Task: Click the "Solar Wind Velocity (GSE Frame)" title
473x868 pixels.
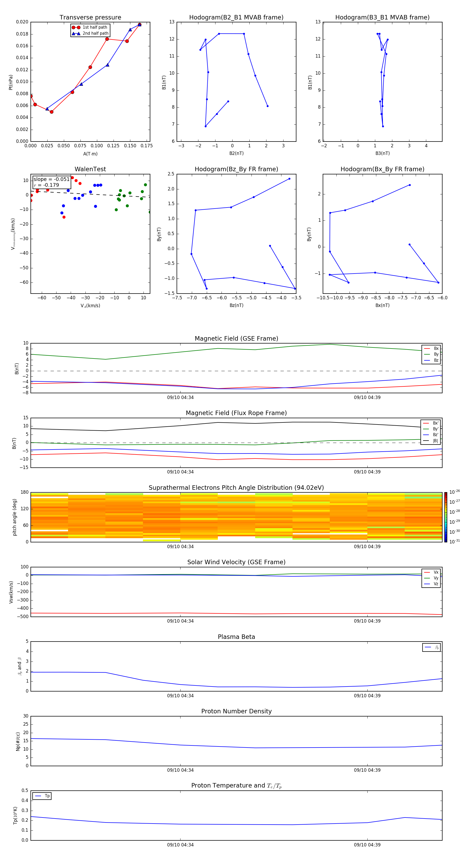Action: coord(236,562)
